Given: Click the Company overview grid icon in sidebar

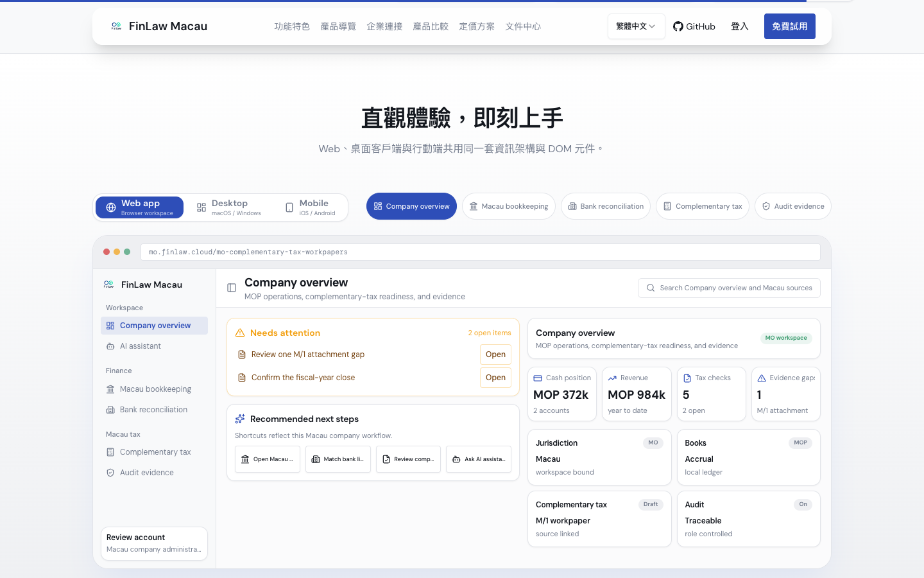Looking at the screenshot, I should tap(110, 326).
